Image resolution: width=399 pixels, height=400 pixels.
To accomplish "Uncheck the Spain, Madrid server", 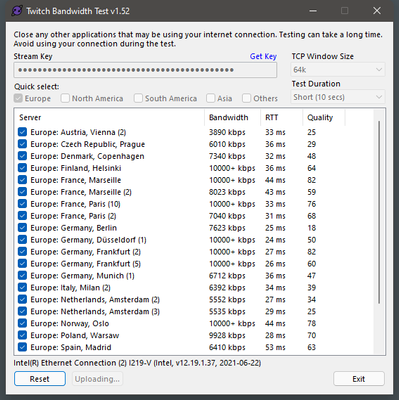I will [x=22, y=347].
